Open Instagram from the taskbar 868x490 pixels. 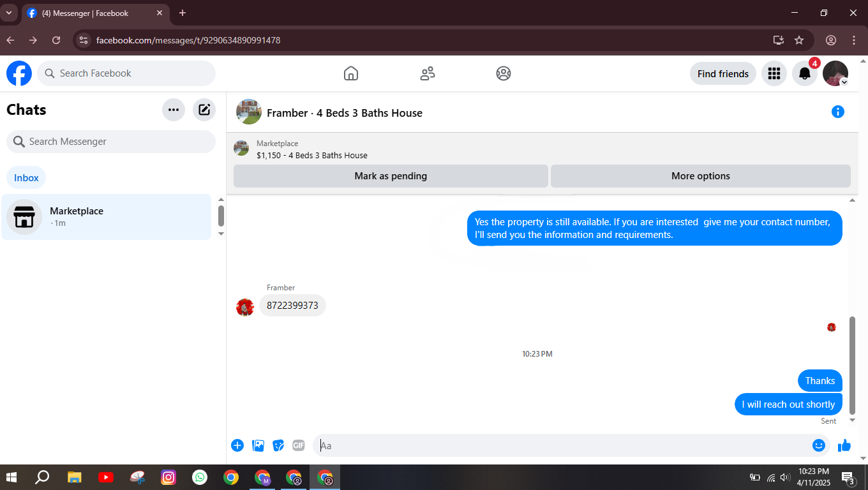(168, 477)
